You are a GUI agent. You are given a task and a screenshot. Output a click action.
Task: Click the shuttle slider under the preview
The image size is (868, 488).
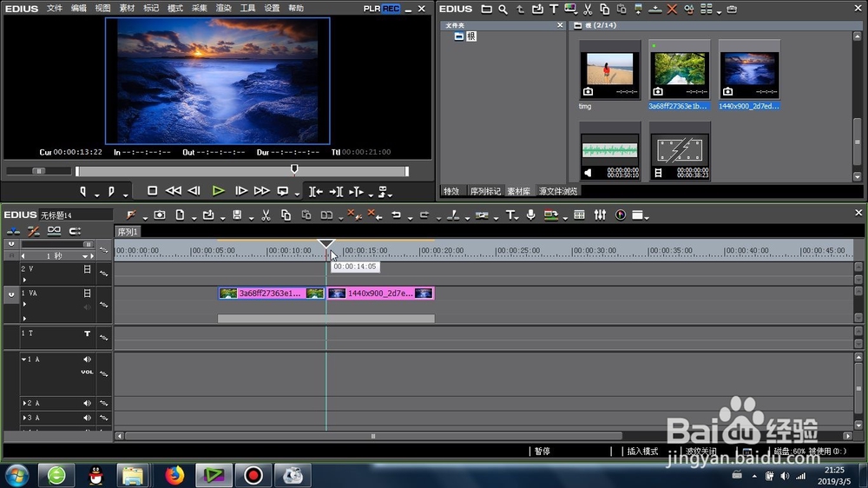click(x=39, y=171)
